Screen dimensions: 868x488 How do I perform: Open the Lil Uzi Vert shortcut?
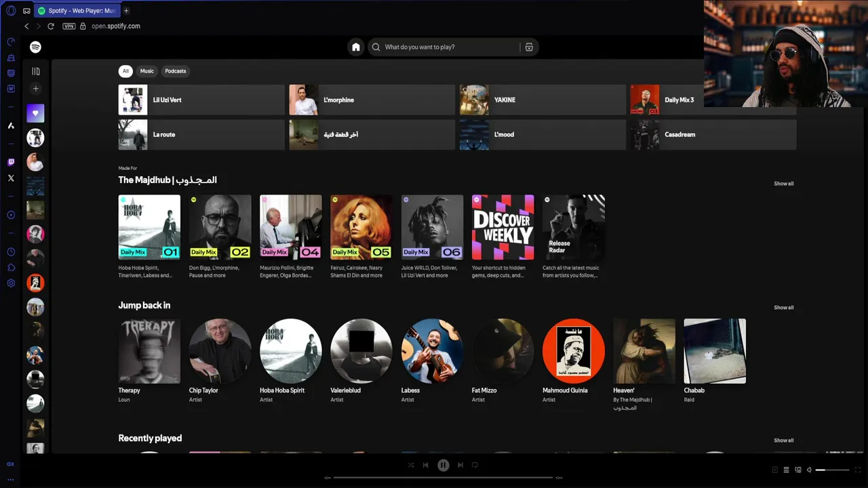click(201, 100)
